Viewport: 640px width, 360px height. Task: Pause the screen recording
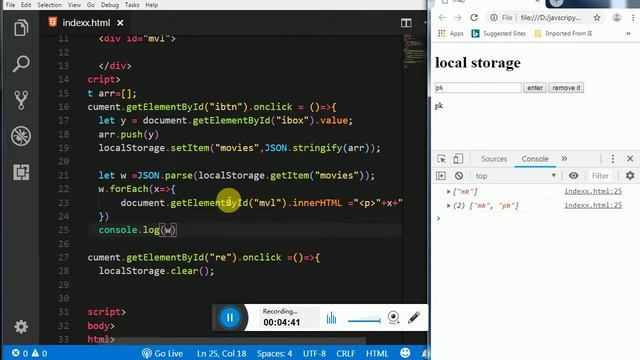[230, 318]
